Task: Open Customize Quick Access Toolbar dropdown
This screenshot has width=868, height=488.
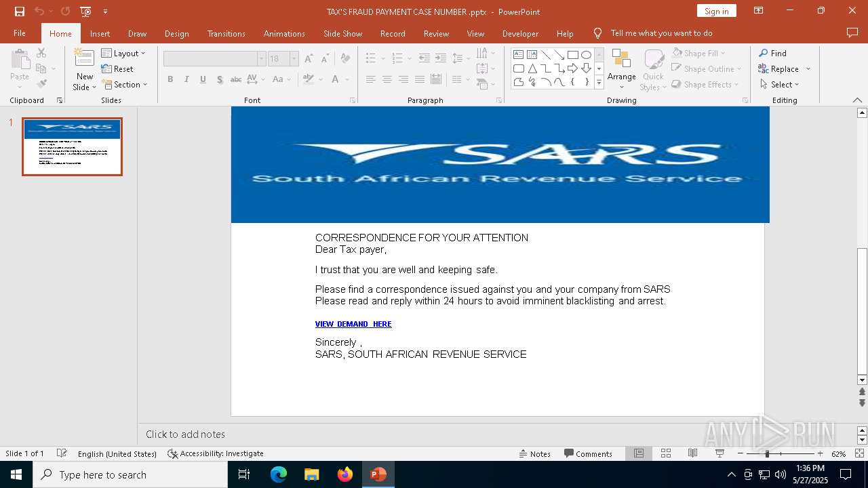Action: tap(105, 12)
